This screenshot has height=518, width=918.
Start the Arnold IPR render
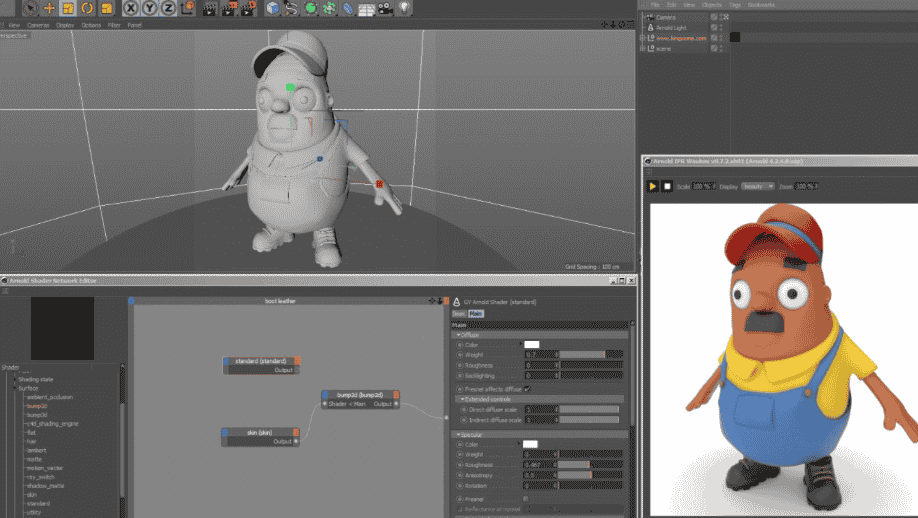click(652, 186)
